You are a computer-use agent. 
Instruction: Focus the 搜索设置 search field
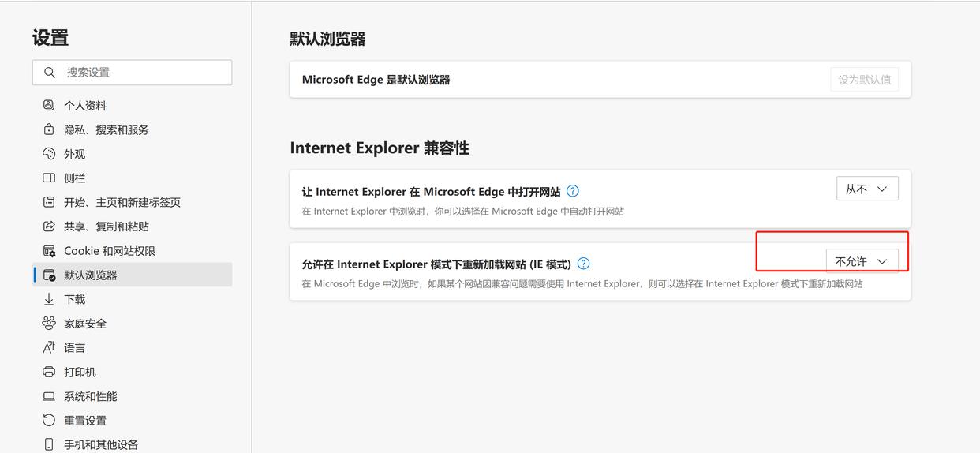(133, 73)
